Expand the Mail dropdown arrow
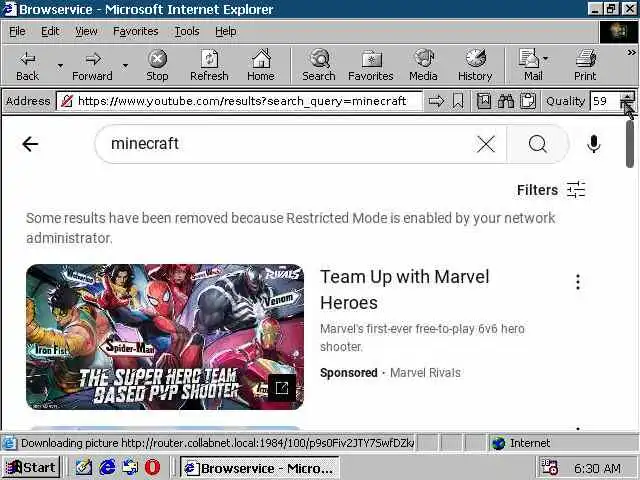 546,60
